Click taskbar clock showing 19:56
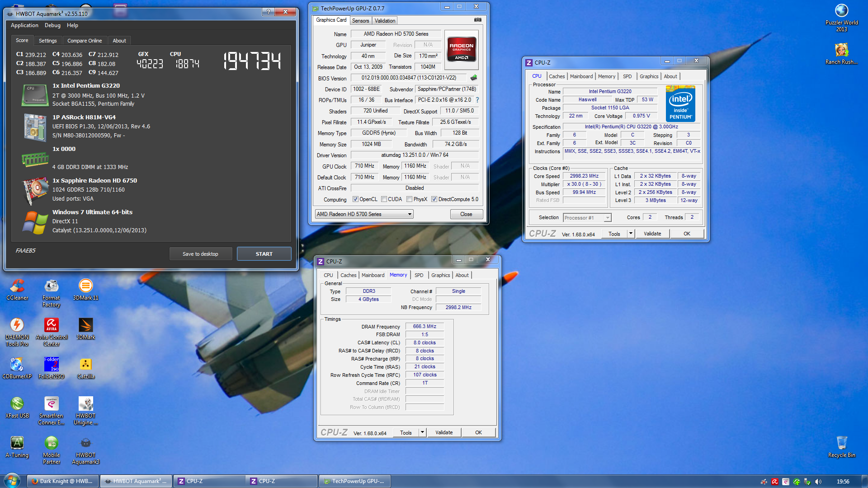The image size is (868, 488). [843, 482]
